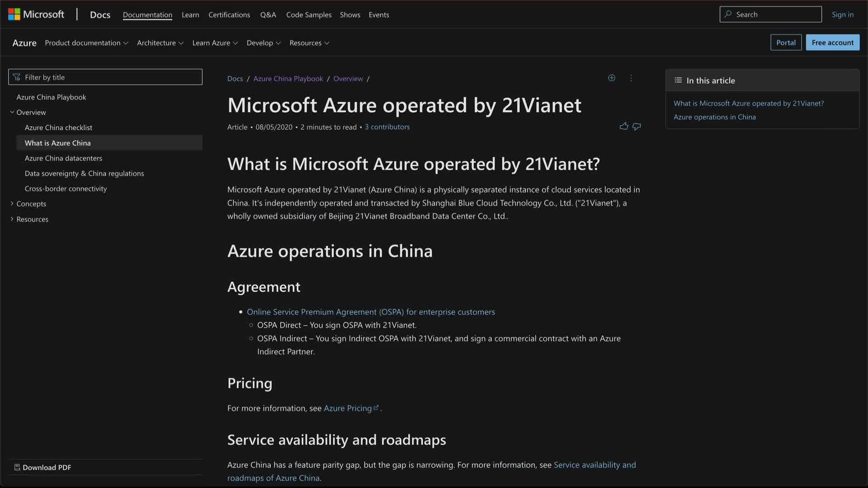The width and height of the screenshot is (868, 488).
Task: Open the Product documentation dropdown
Action: (86, 43)
